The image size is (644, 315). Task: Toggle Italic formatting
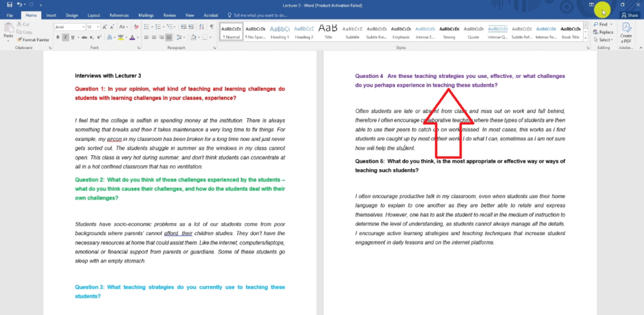click(x=65, y=37)
